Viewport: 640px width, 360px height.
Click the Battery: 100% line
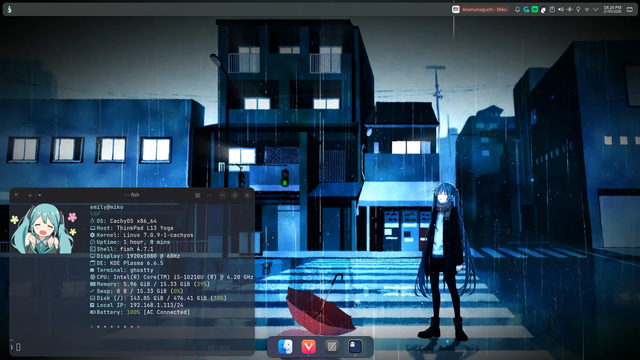tap(140, 312)
